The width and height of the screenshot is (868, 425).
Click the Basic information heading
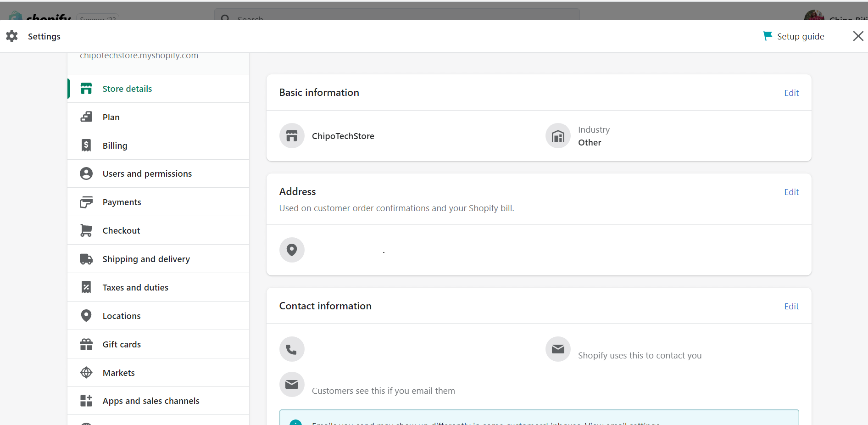click(319, 92)
